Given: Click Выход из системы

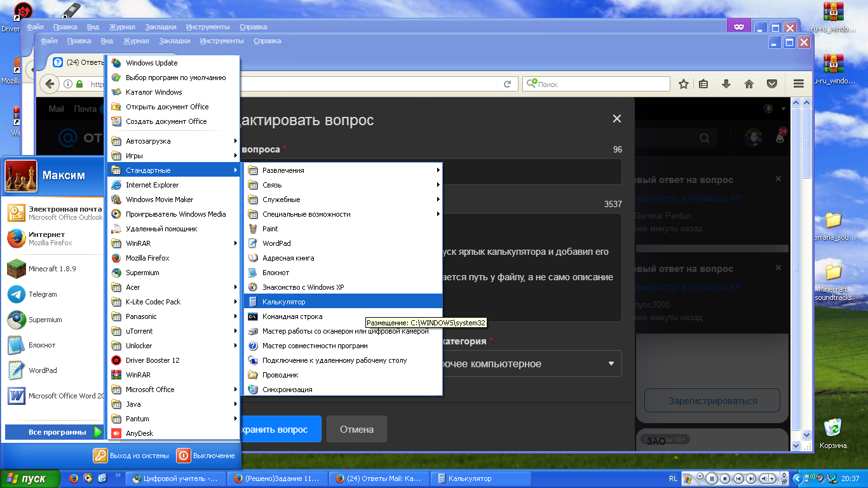Looking at the screenshot, I should pos(132,456).
